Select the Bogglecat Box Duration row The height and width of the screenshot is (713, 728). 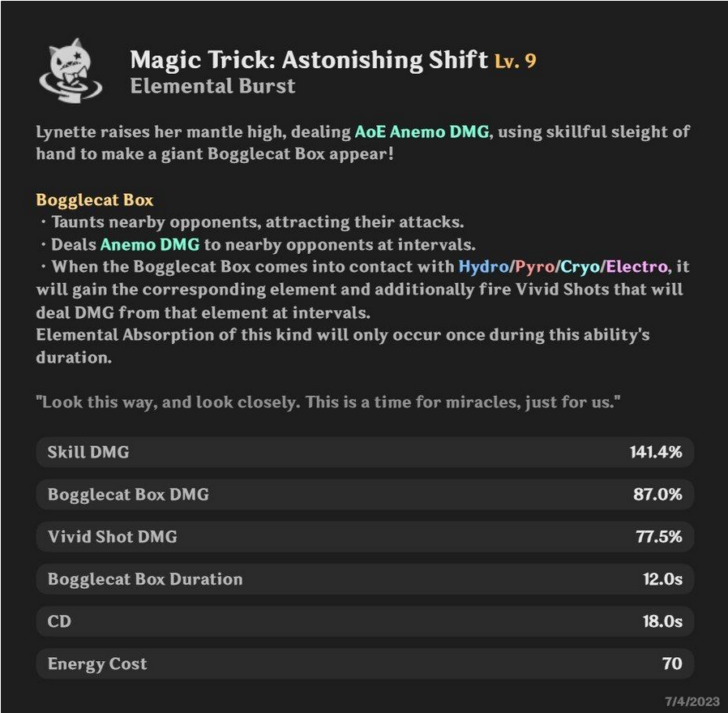(x=365, y=579)
